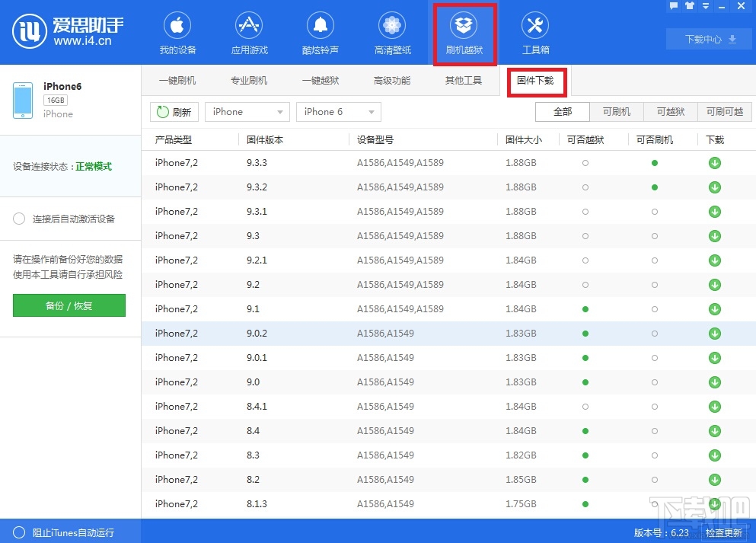Screen dimensions: 756x543
Task: Expand the iPhone 6 device dropdown
Action: (x=338, y=111)
